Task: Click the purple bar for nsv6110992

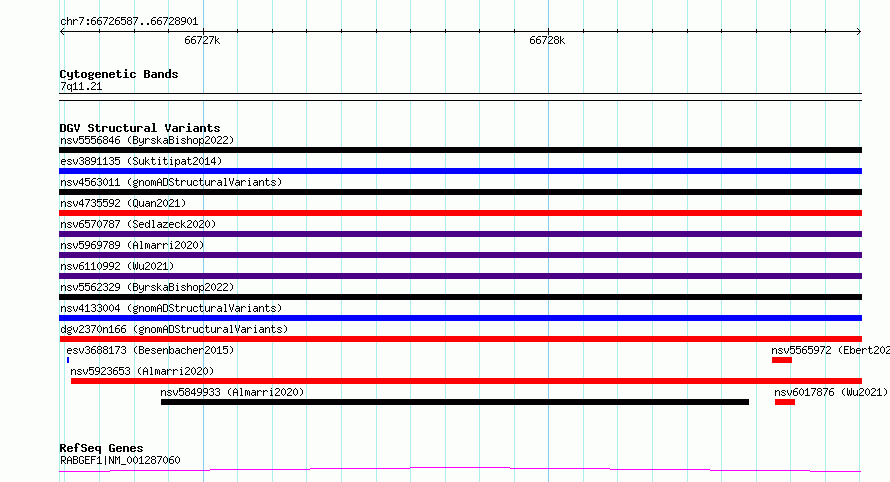Action: coord(460,276)
